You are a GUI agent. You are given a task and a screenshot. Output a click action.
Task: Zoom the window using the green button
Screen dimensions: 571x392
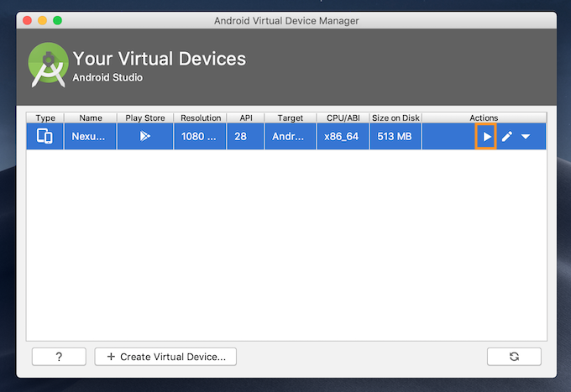click(57, 20)
